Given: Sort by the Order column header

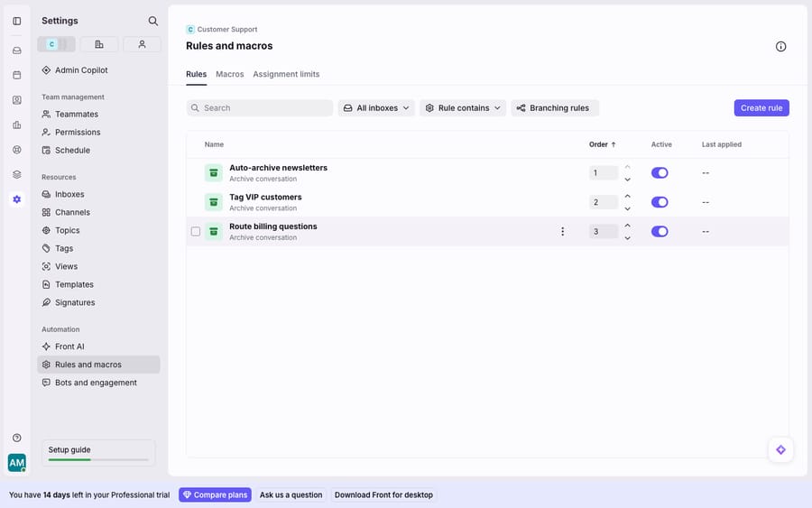Looking at the screenshot, I should click(x=603, y=144).
